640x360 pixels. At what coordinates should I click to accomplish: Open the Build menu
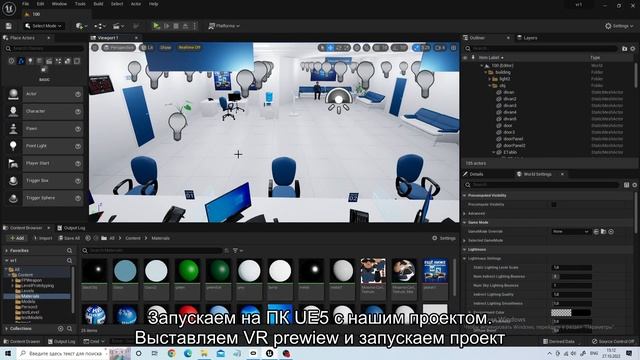tap(98, 4)
